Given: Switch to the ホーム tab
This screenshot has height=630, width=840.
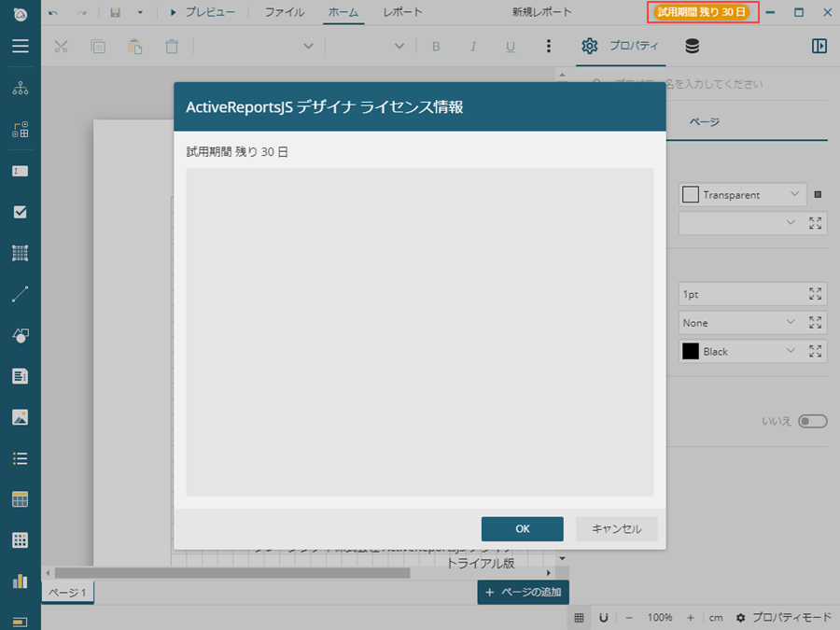Looking at the screenshot, I should 343,12.
